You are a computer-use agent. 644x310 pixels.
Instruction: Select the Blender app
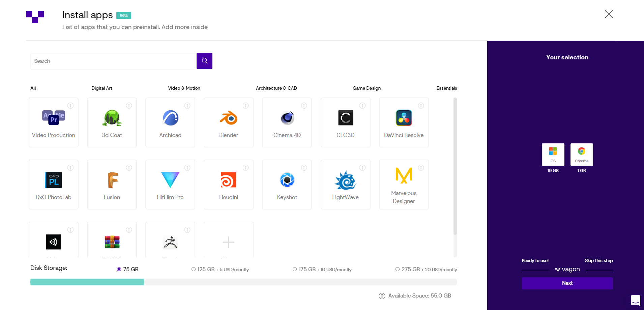click(x=229, y=122)
